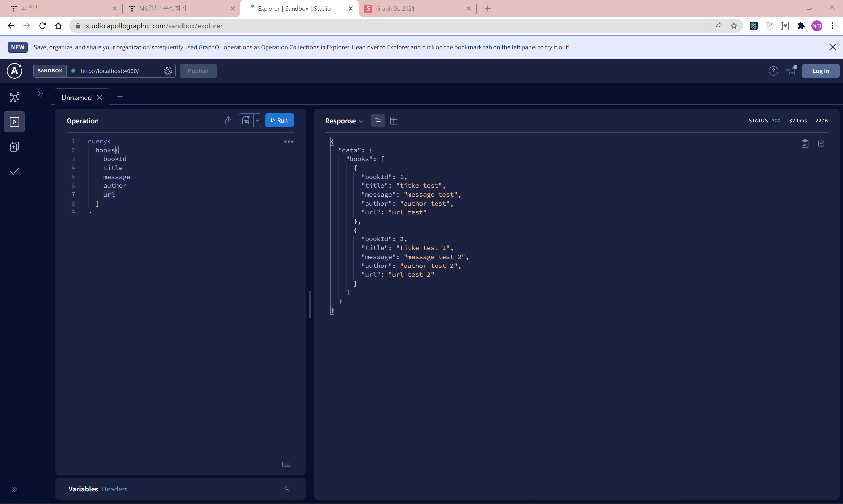Screen dimensions: 843x504
Task: Run the query operation
Action: click(x=279, y=121)
